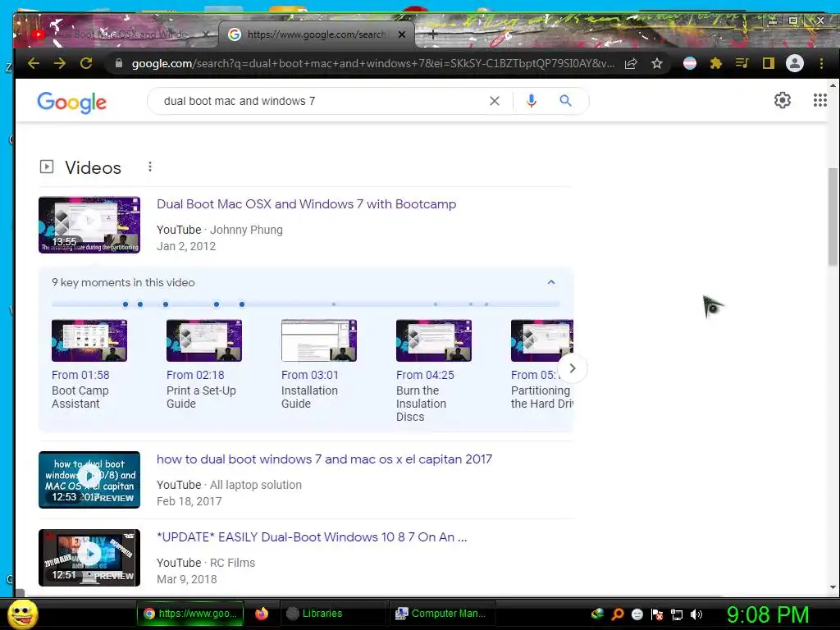Show next key moments with right chevron
The height and width of the screenshot is (630, 840).
click(572, 368)
